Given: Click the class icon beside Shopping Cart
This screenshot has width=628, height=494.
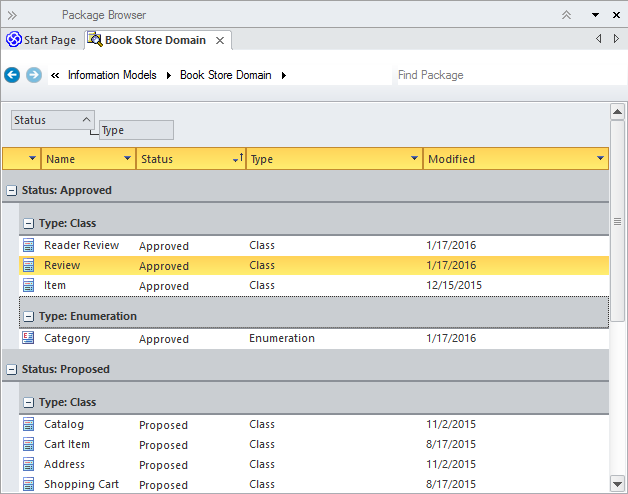Looking at the screenshot, I should [x=28, y=485].
